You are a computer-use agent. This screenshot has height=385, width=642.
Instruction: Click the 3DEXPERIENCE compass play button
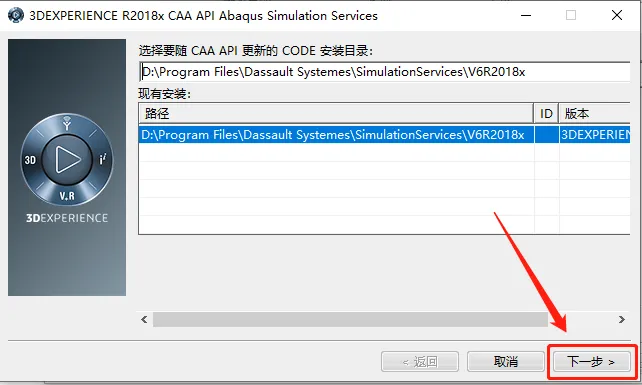[x=67, y=159]
